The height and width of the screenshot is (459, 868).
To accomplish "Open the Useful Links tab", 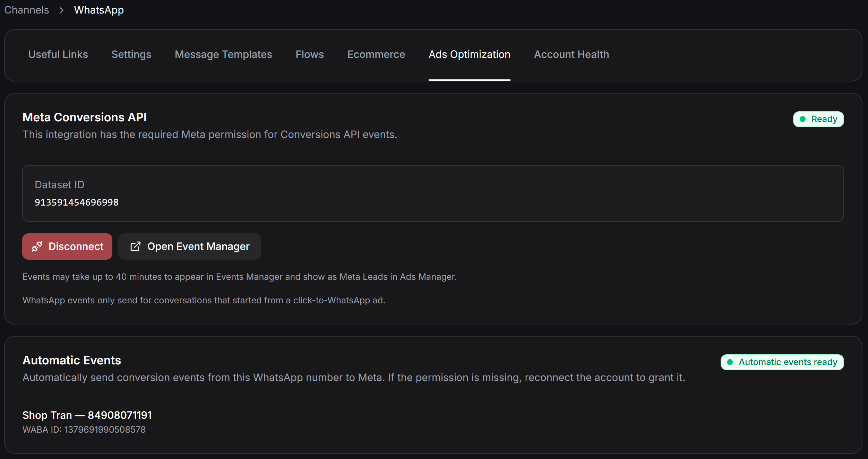I will pos(58,54).
